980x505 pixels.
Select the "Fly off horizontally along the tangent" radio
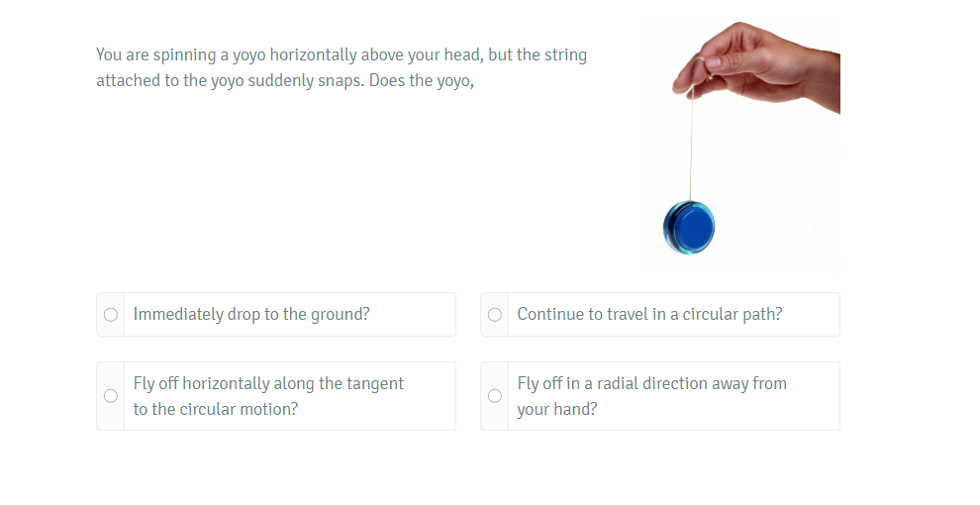[x=111, y=396]
